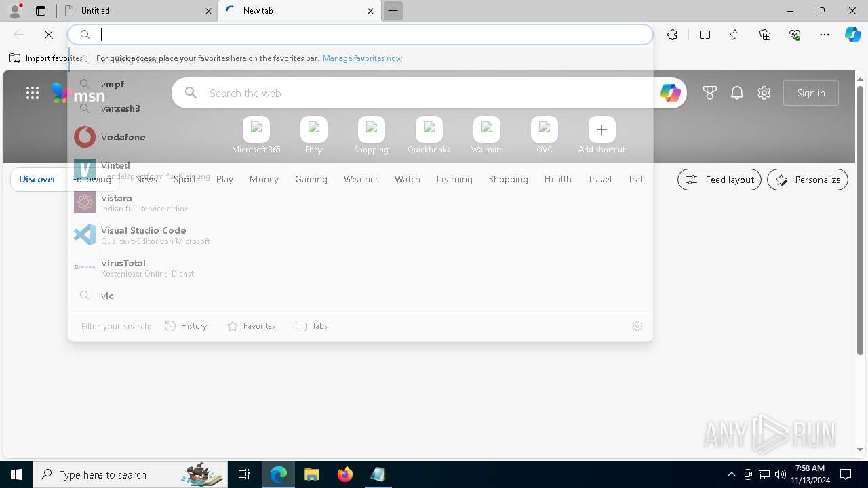Choose the Visual Studio Code suggestion
The height and width of the screenshot is (488, 868).
(x=360, y=235)
